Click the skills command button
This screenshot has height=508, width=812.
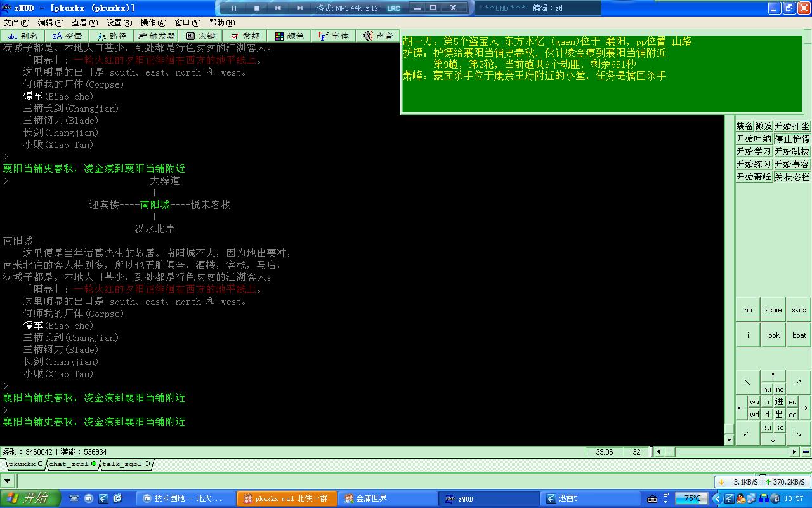pyautogui.click(x=799, y=310)
